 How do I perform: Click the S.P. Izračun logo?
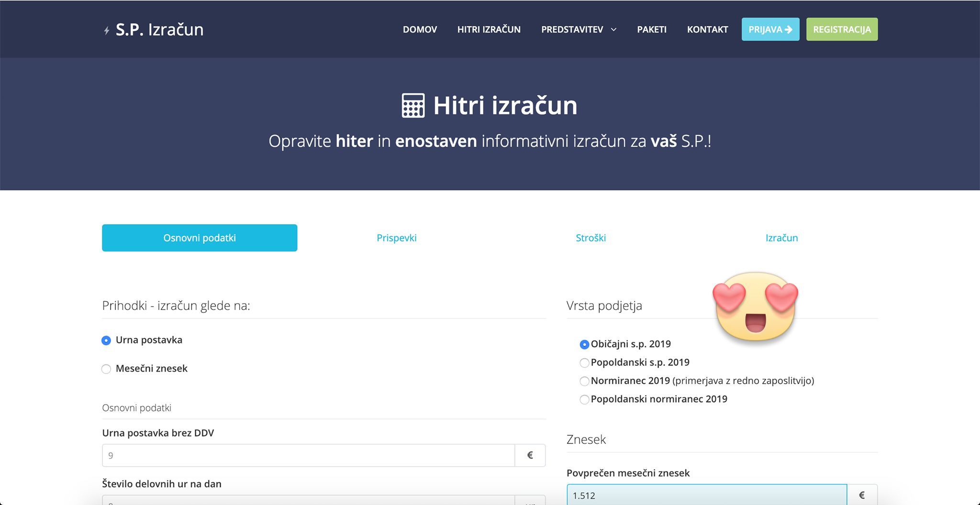(x=154, y=30)
